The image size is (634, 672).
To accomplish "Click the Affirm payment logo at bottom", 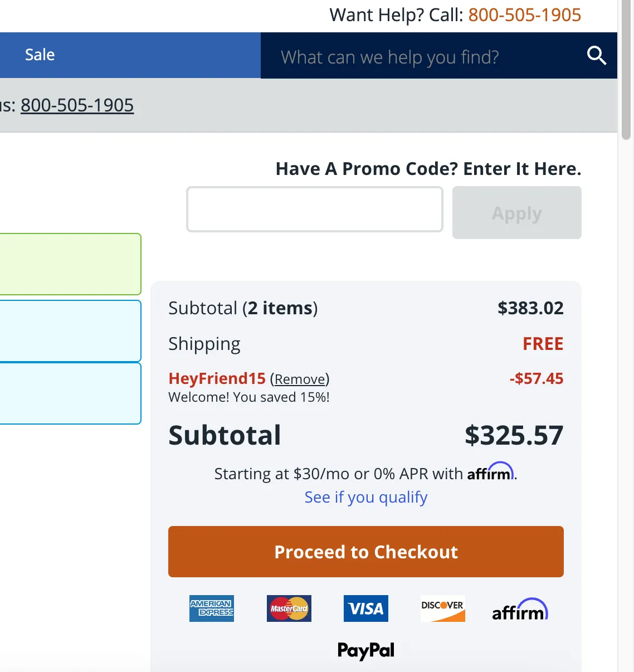I will pyautogui.click(x=519, y=610).
